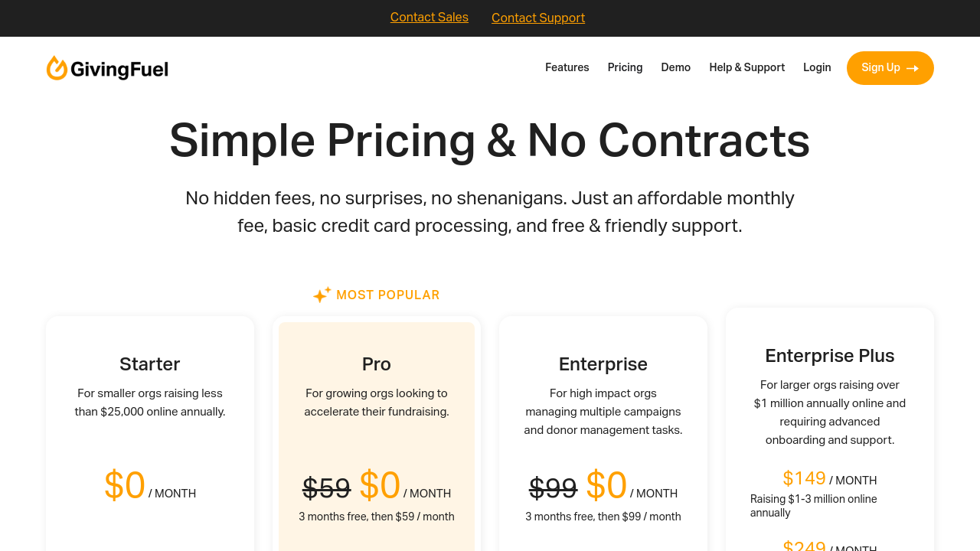The height and width of the screenshot is (551, 980).
Task: Click the GivingFuel flame logo icon
Action: coord(57,68)
